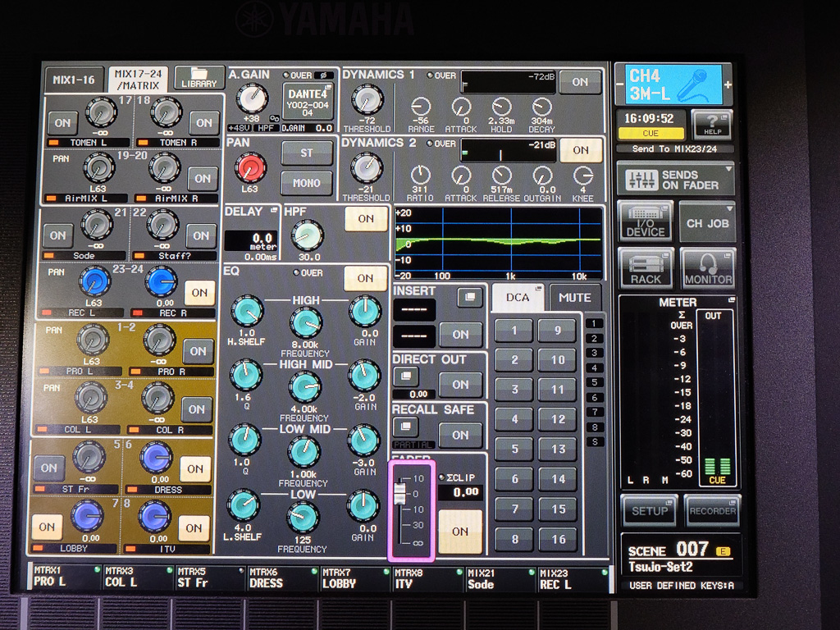Screen dimensions: 840x630
Task: Open the INSERT popup window icon
Action: pyautogui.click(x=469, y=298)
